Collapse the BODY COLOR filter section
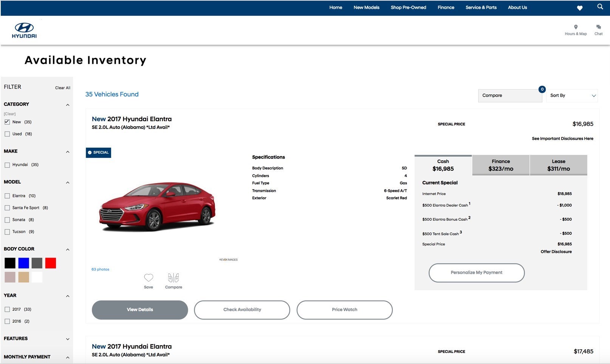This screenshot has width=610, height=364. tap(68, 249)
